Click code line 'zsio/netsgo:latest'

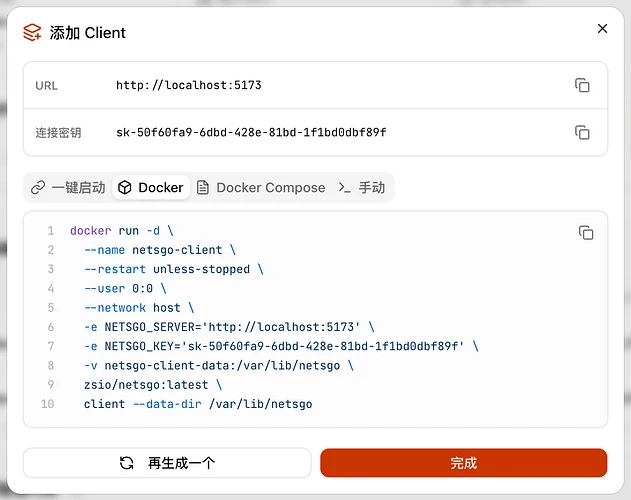(x=153, y=385)
